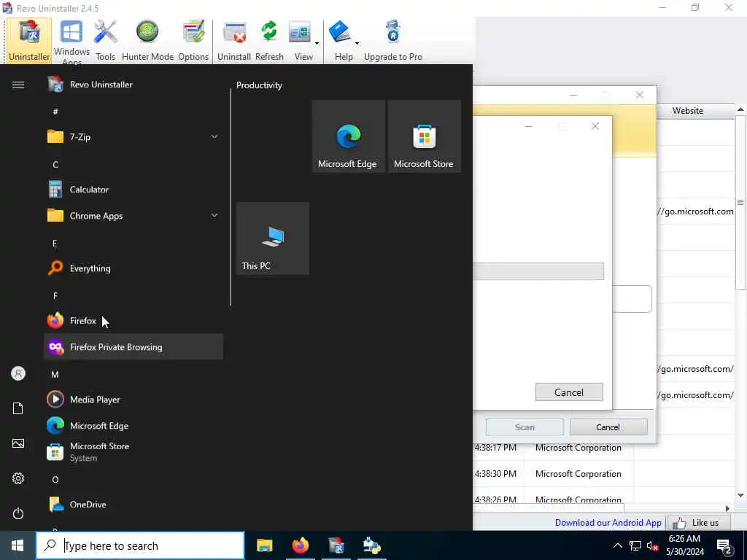The height and width of the screenshot is (560, 747).
Task: Open Firefox from the app list
Action: pyautogui.click(x=133, y=321)
